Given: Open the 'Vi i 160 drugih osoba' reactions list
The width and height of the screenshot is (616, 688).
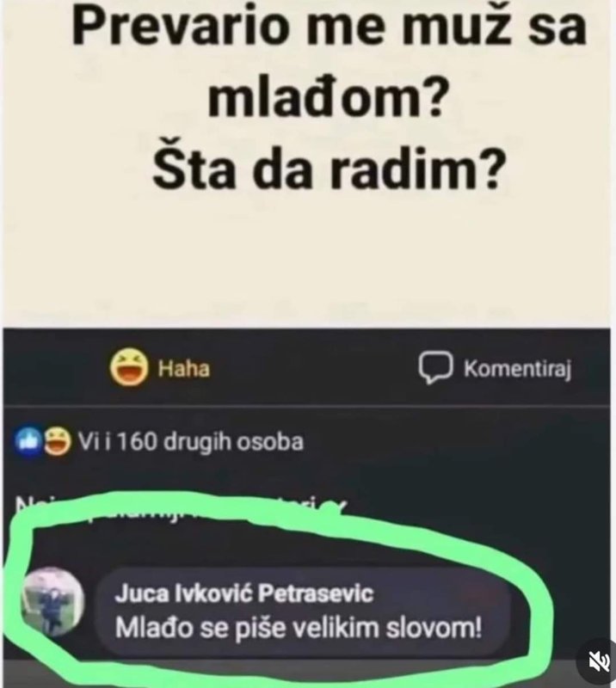Looking at the screenshot, I should click(x=190, y=442).
